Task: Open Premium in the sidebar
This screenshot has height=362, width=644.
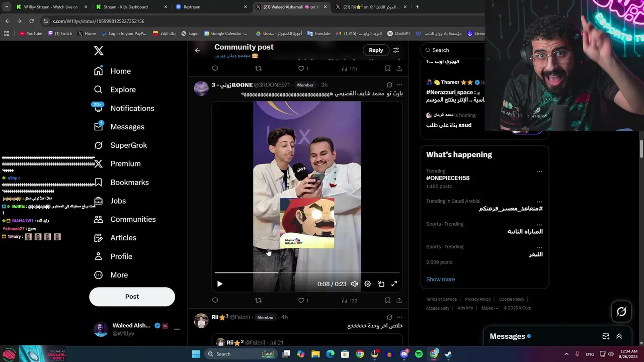Action: coord(117,164)
